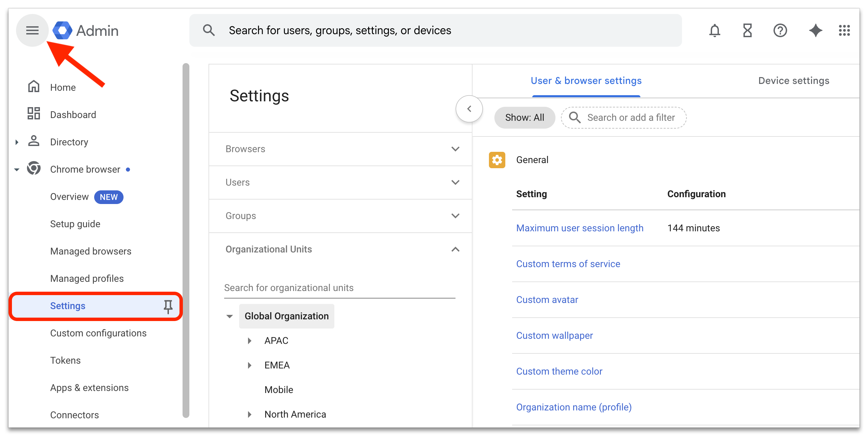Image resolution: width=868 pixels, height=436 pixels.
Task: Click the Chrome browser icon in sidebar
Action: 33,169
